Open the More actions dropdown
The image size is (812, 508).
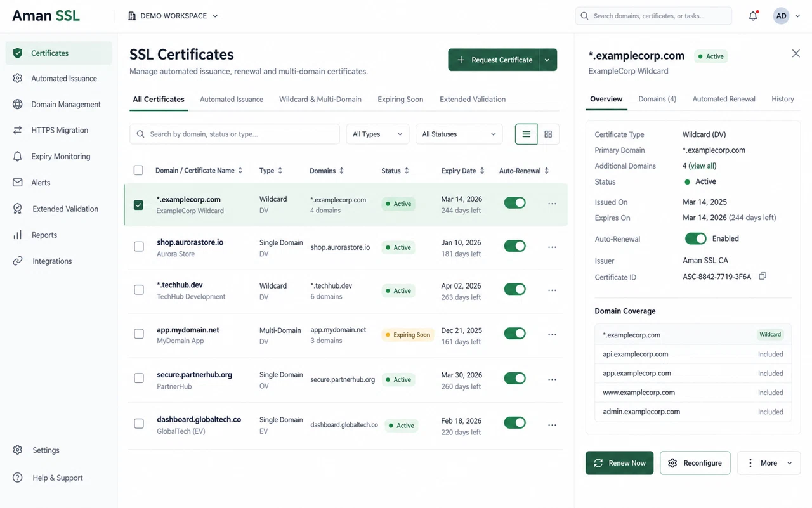(769, 463)
